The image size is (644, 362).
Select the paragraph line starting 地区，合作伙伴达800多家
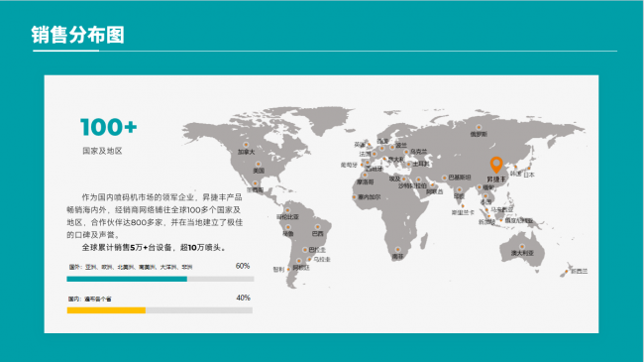[x=155, y=222]
